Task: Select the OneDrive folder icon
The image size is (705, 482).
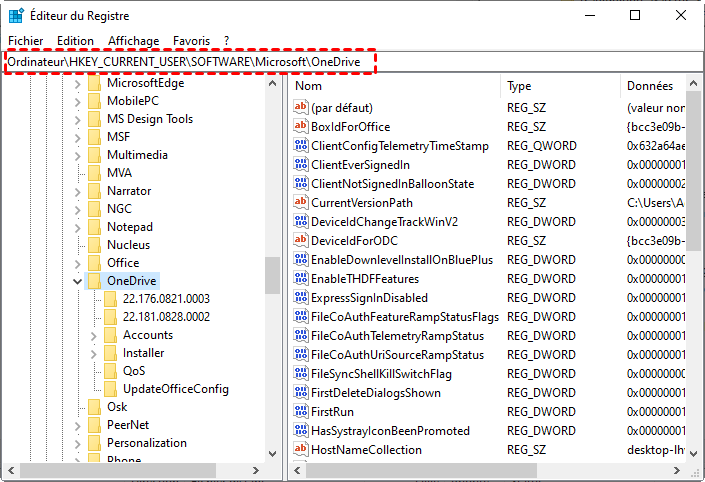Action: click(x=94, y=281)
